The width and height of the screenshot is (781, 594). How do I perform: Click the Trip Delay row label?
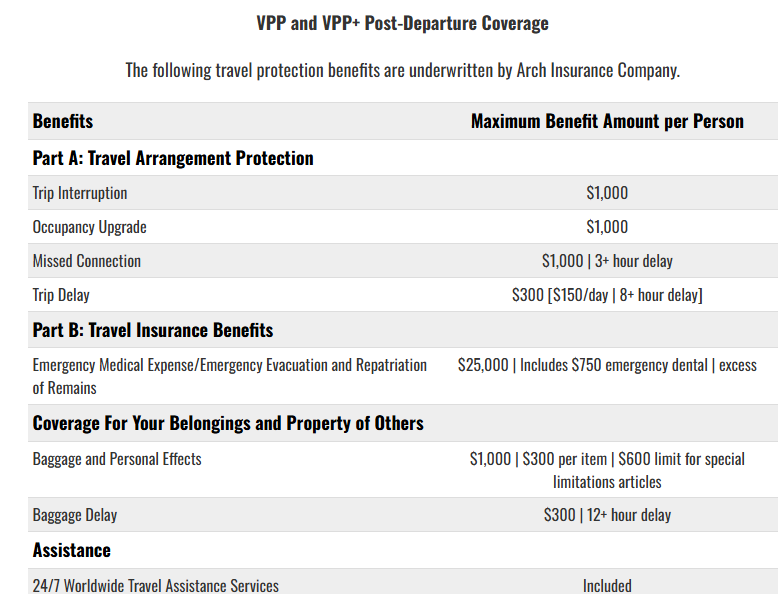[61, 295]
